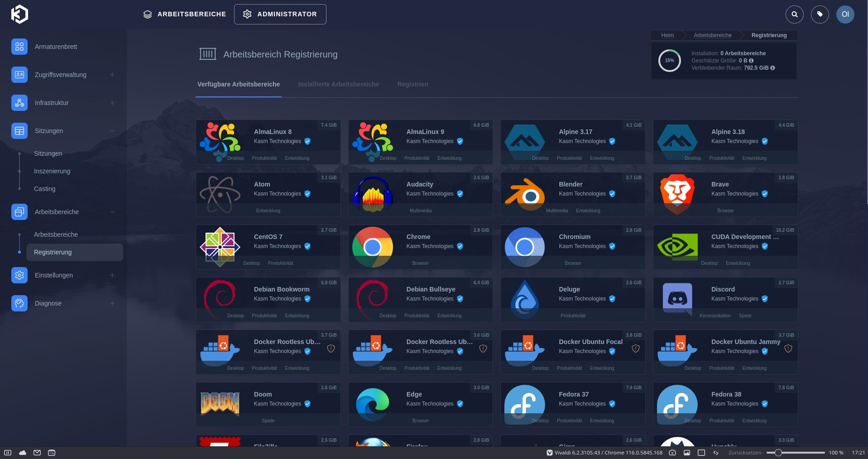The width and height of the screenshot is (868, 459).
Task: Select the NVIDIA CUDA Development icon
Action: [x=677, y=247]
